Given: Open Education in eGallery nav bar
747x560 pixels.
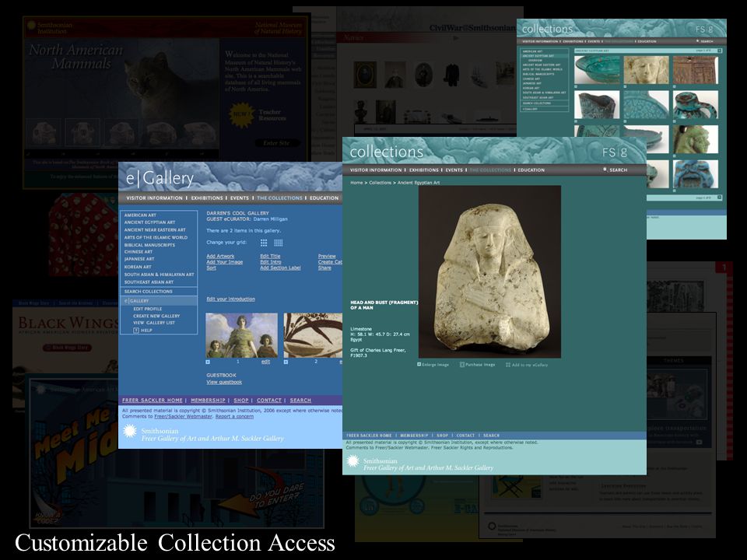Looking at the screenshot, I should click(324, 198).
